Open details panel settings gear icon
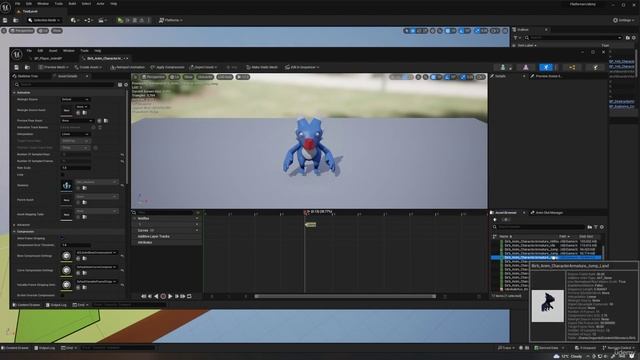The image size is (640, 360). tap(126, 84)
